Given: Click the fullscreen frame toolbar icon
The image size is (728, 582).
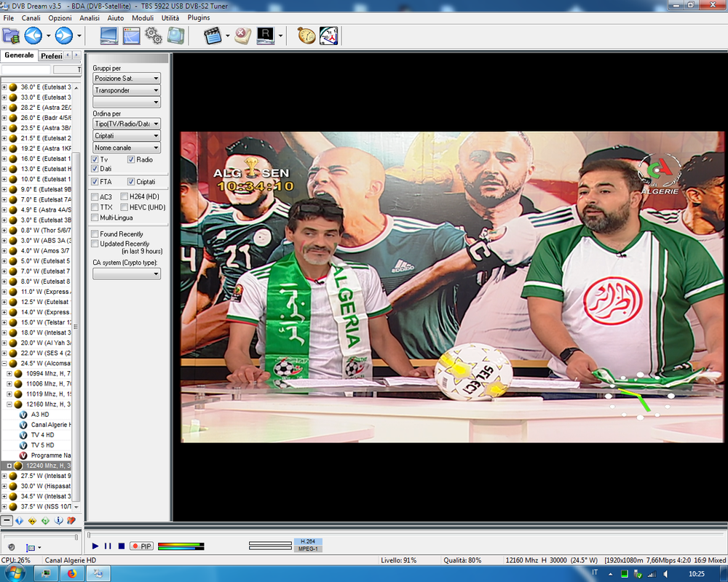Looking at the screenshot, I should coord(176,36).
